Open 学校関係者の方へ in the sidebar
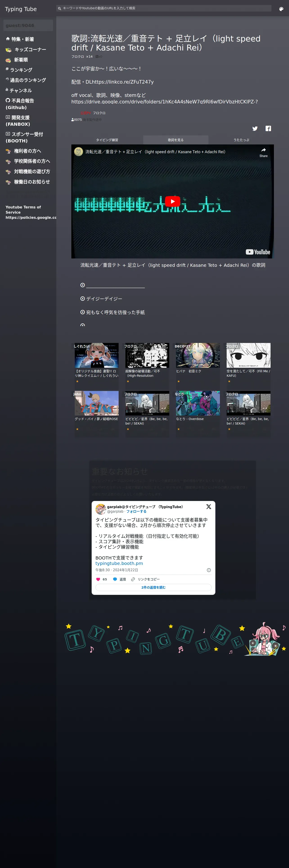The height and width of the screenshot is (868, 289). pos(28,161)
